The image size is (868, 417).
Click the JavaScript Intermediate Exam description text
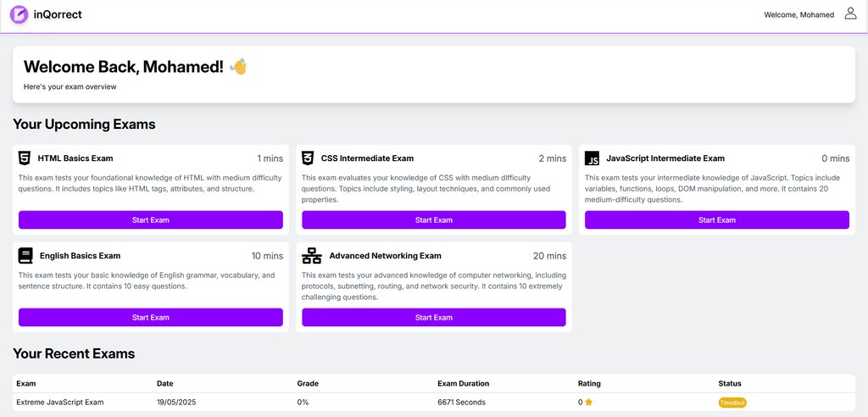point(713,189)
